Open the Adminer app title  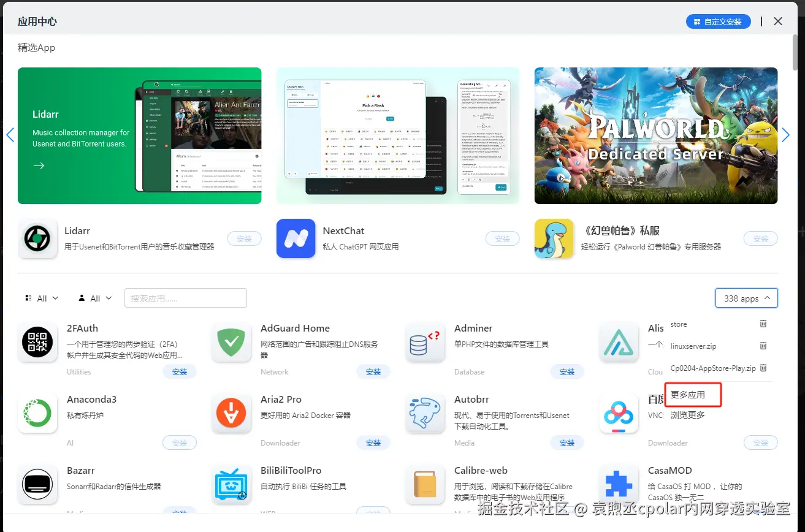tap(473, 328)
